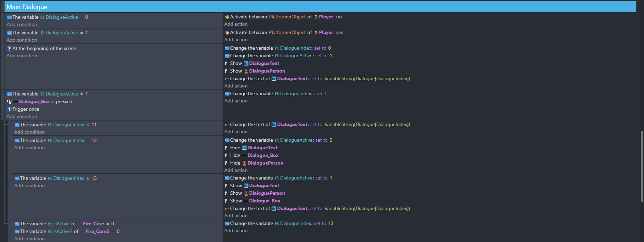This screenshot has height=242, width=644.
Task: Click the DialoguePerson icon in Hide DialoguePerson action
Action: click(244, 163)
